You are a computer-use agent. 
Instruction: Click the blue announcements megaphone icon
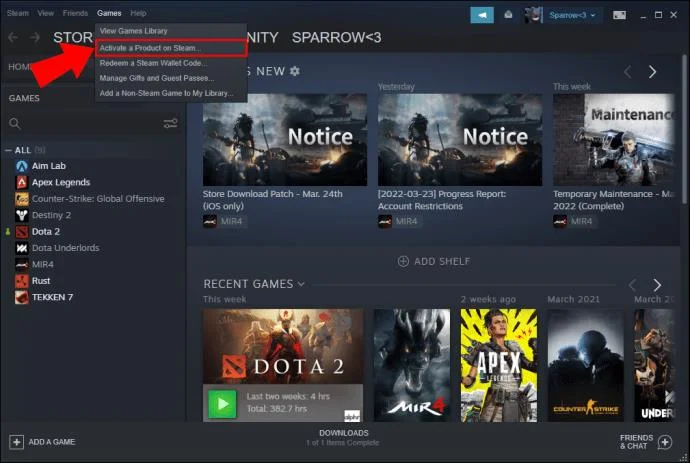[482, 15]
